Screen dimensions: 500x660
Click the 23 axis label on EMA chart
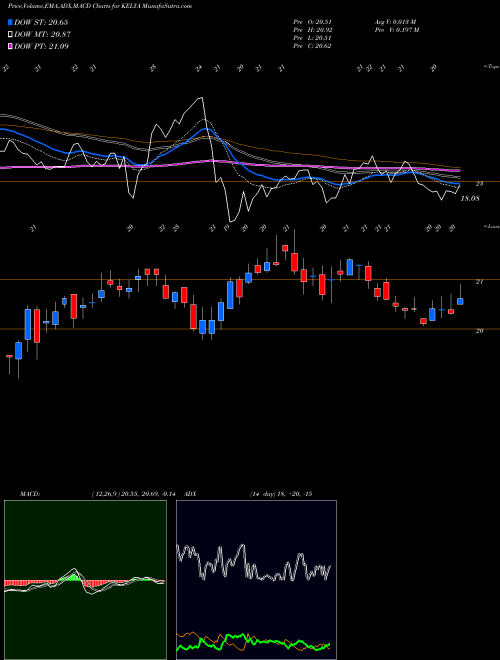tap(479, 184)
